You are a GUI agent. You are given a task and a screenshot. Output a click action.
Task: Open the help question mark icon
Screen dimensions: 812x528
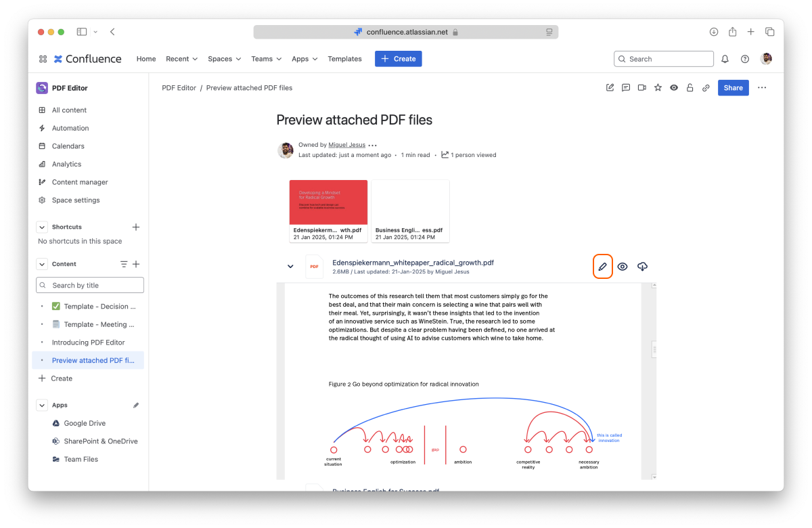click(x=745, y=59)
